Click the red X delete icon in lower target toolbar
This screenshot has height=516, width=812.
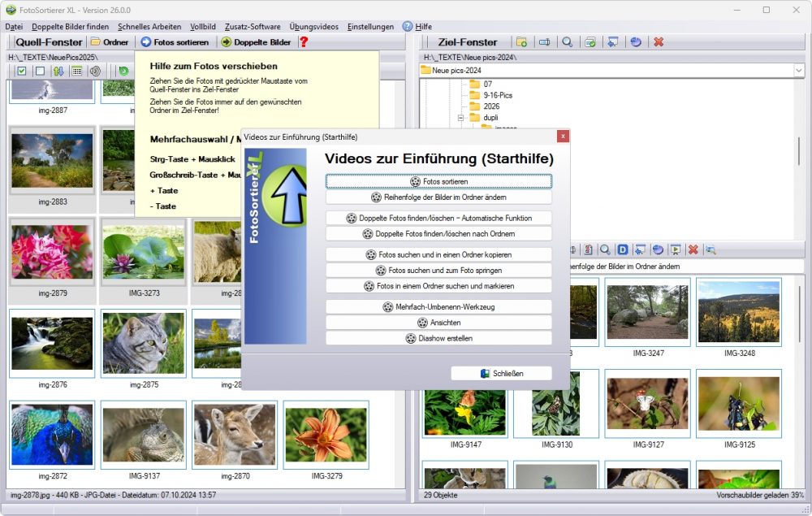coord(693,249)
